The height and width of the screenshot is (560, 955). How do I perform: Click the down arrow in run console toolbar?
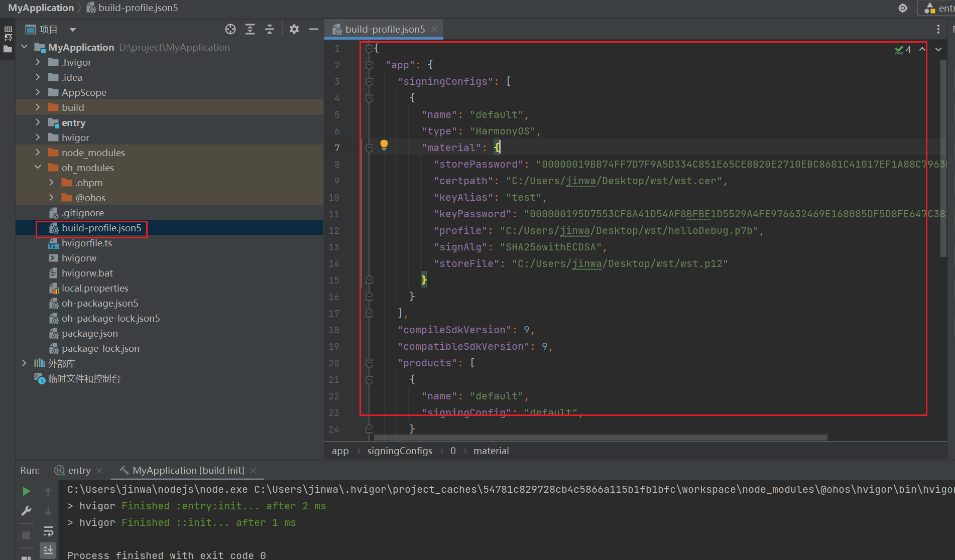click(48, 511)
